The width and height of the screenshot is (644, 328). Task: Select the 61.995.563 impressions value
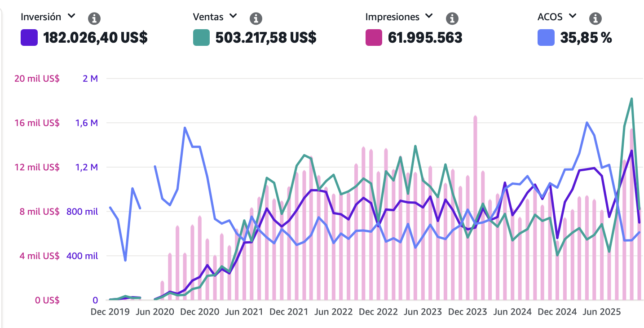tap(425, 38)
